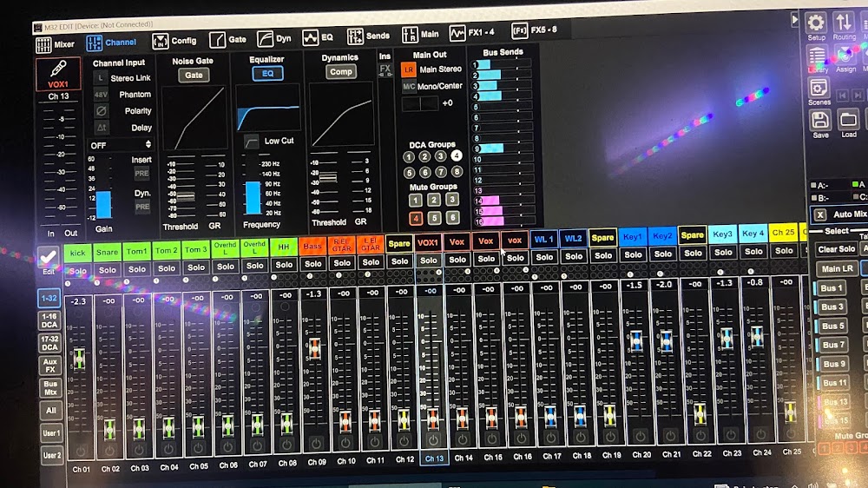Click the Load folder icon
The width and height of the screenshot is (868, 488).
(x=849, y=120)
